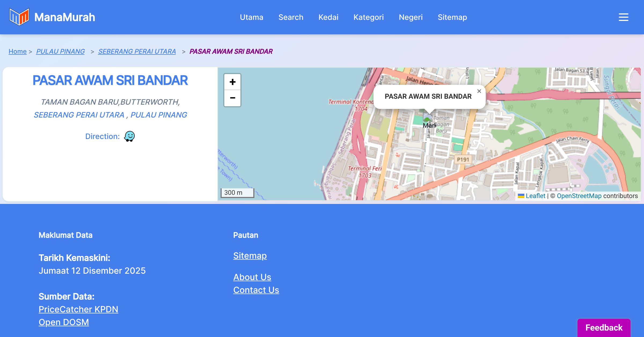This screenshot has width=644, height=337.
Task: Open the Search menu item
Action: [291, 17]
